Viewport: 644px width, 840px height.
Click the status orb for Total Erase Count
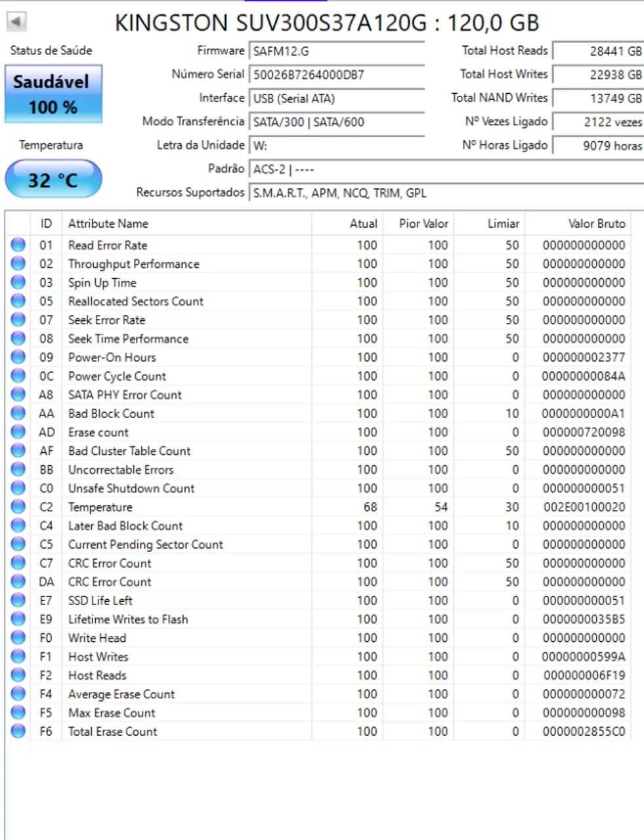pyautogui.click(x=18, y=731)
